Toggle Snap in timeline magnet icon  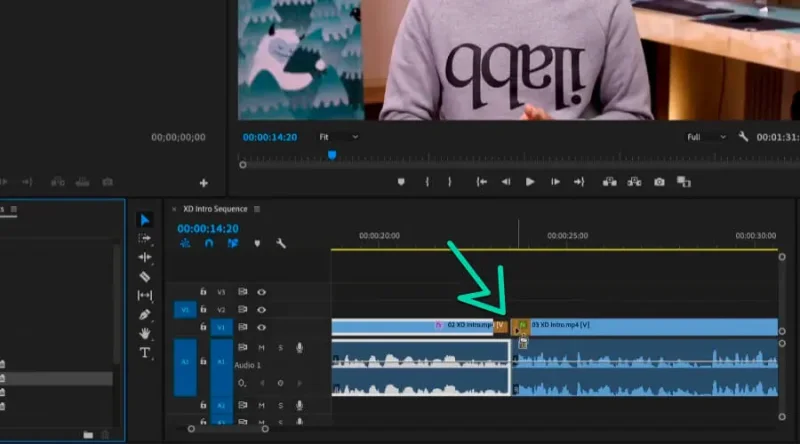[x=209, y=243]
